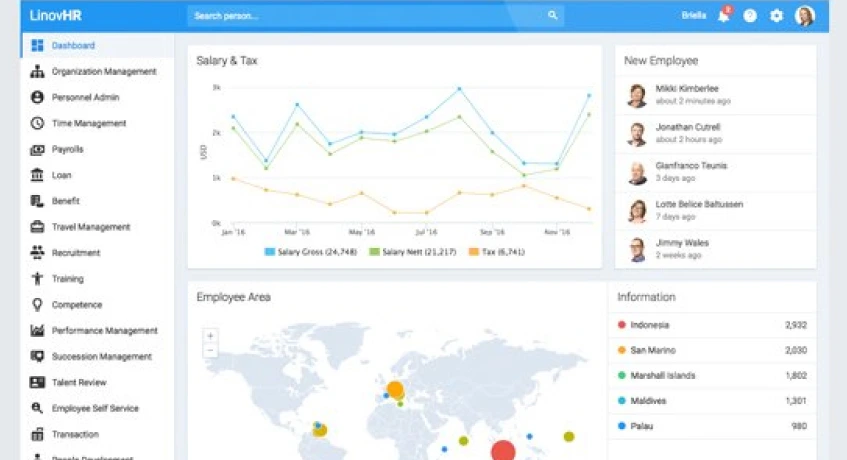Expand Time Management sidebar section

click(x=88, y=124)
